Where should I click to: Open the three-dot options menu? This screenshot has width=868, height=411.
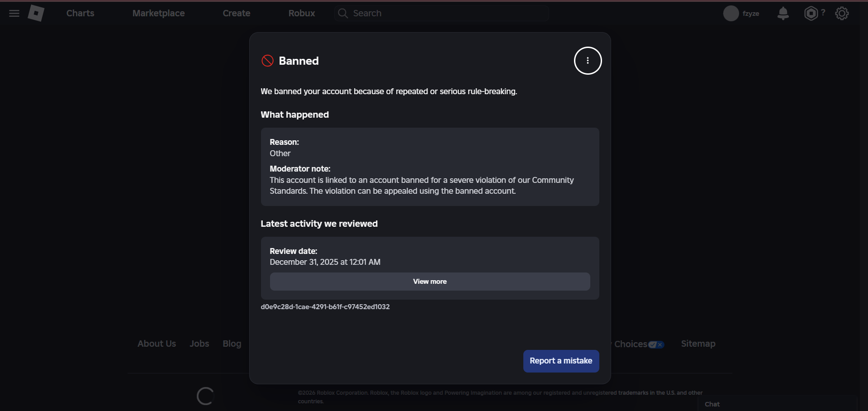point(588,61)
